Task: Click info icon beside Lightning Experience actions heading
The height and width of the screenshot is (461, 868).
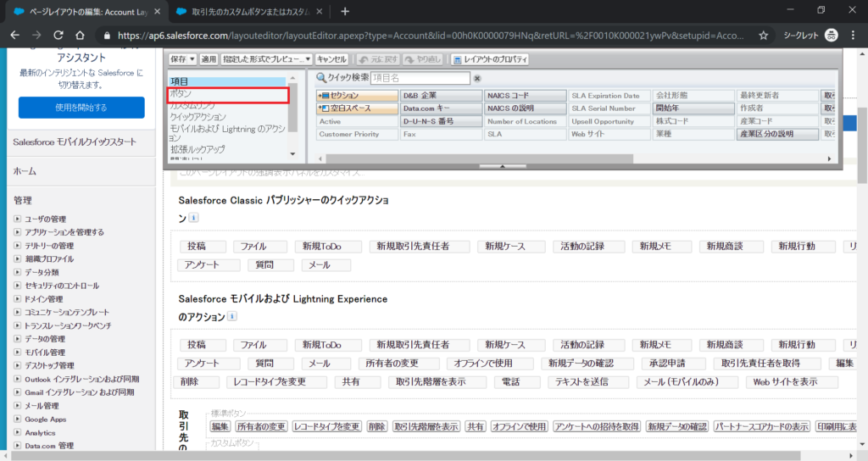Action: [232, 317]
